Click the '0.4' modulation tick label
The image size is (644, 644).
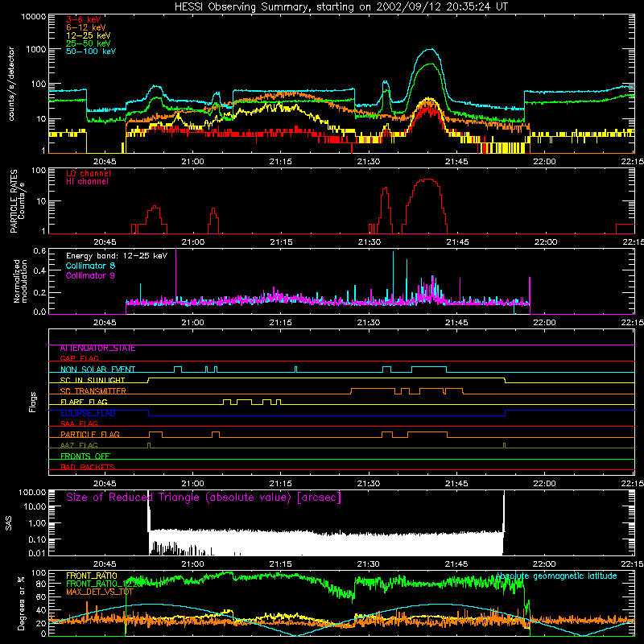(39, 271)
